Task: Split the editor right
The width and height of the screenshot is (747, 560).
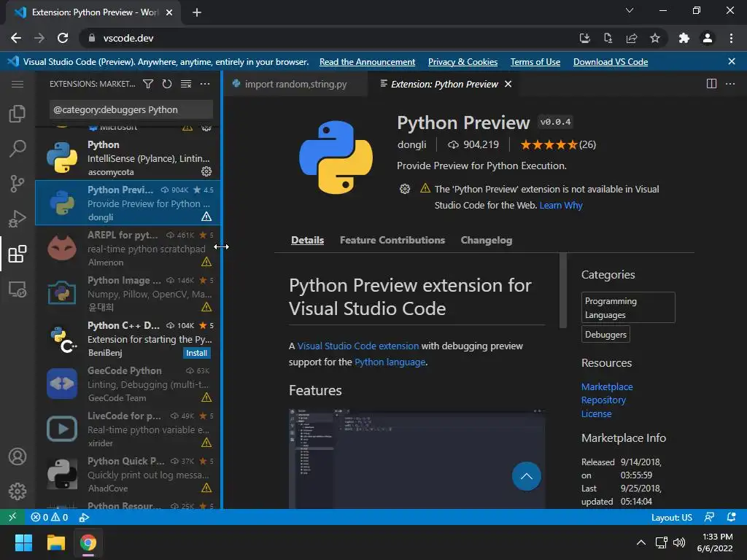Action: coord(711,84)
